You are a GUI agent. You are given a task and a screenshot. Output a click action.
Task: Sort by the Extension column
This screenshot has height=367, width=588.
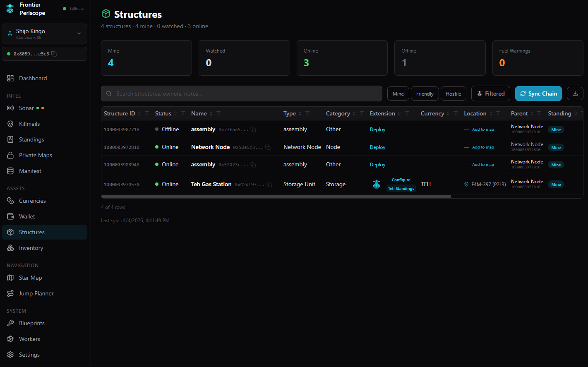[x=399, y=113]
